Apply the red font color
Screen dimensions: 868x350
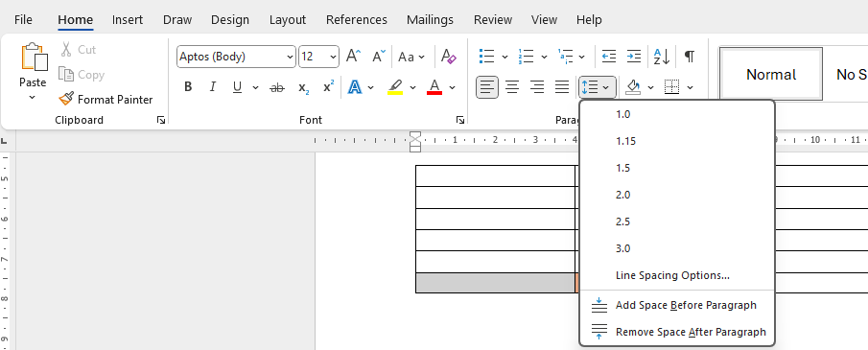pyautogui.click(x=434, y=87)
